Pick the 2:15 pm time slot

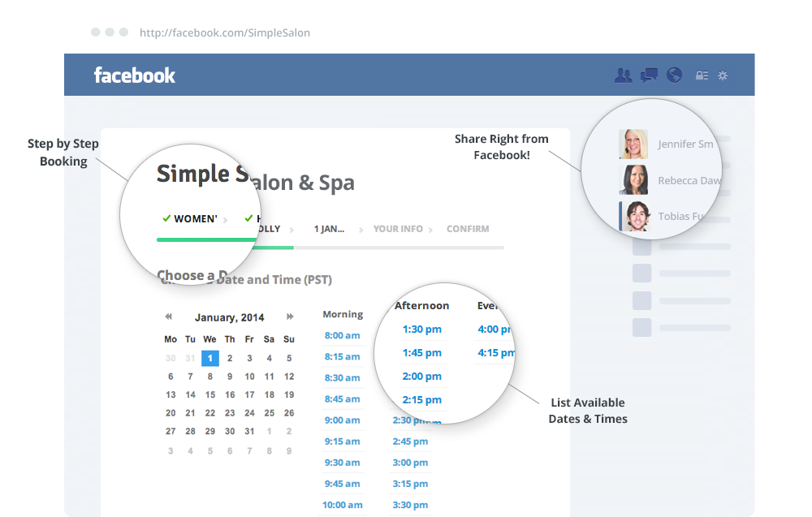pos(422,400)
